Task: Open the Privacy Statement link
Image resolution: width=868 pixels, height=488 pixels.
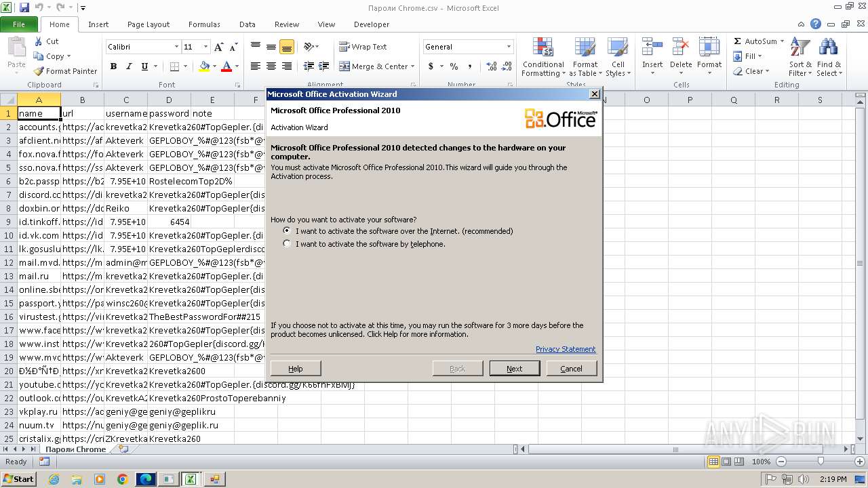Action: click(x=566, y=349)
